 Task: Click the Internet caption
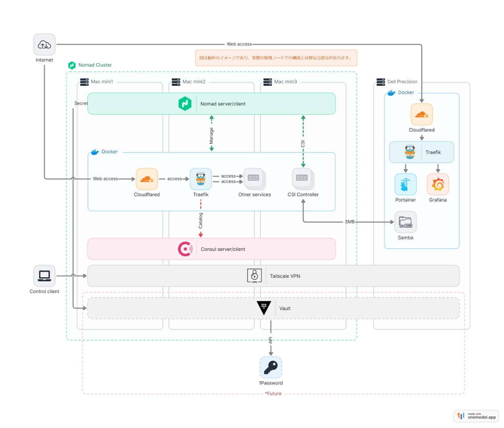(x=44, y=60)
